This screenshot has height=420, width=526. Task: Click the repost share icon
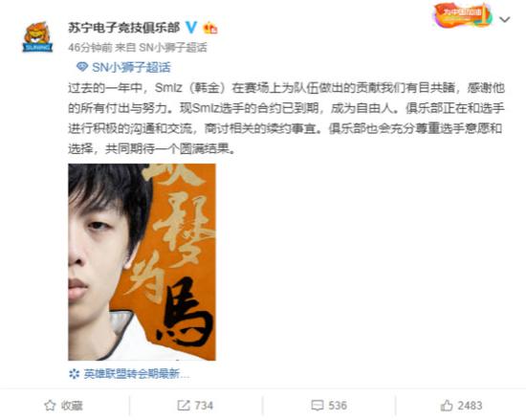[184, 406]
